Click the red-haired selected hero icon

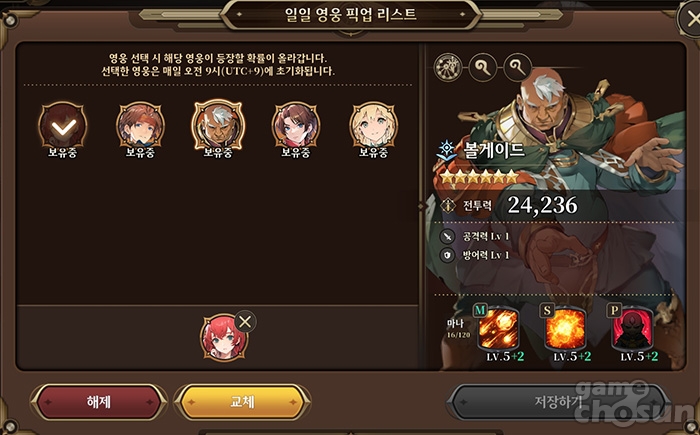[224, 338]
